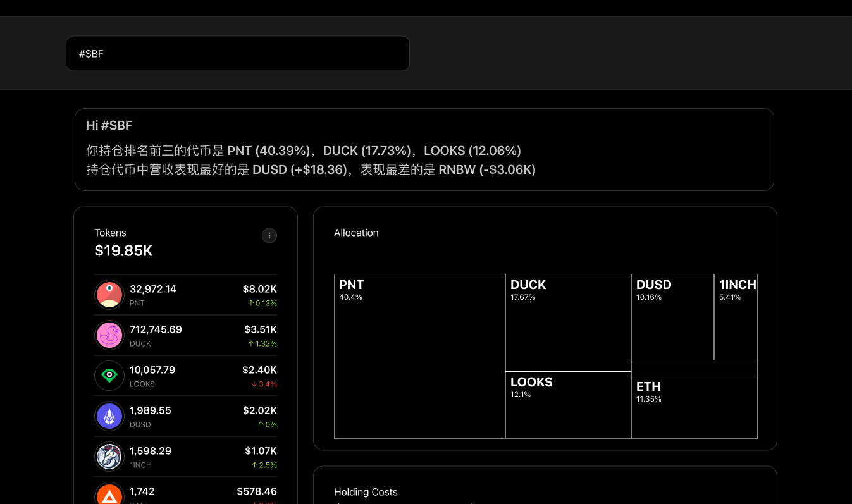Click the DUSD (+$18.36) text in summary
This screenshot has width=852, height=504.
point(300,169)
